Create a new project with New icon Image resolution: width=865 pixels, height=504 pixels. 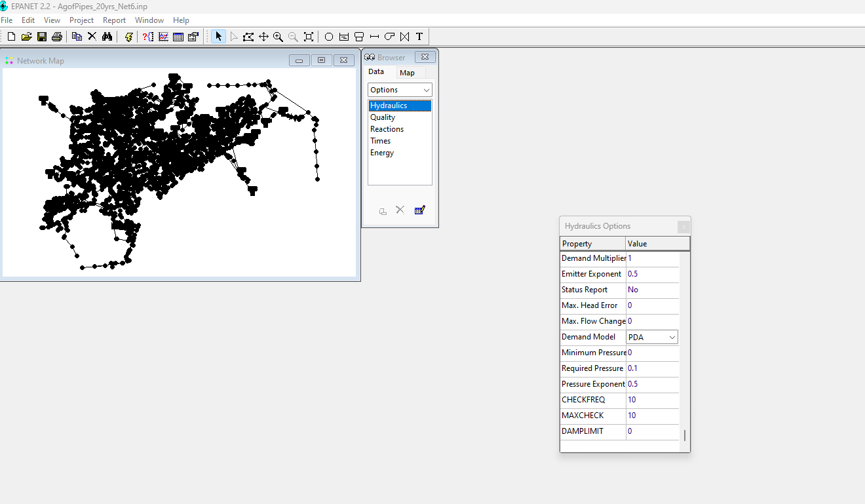(11, 37)
